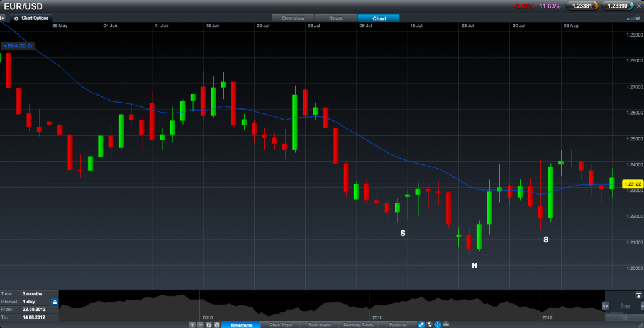Switch to the Overview tab
This screenshot has width=644, height=328.
pos(292,18)
